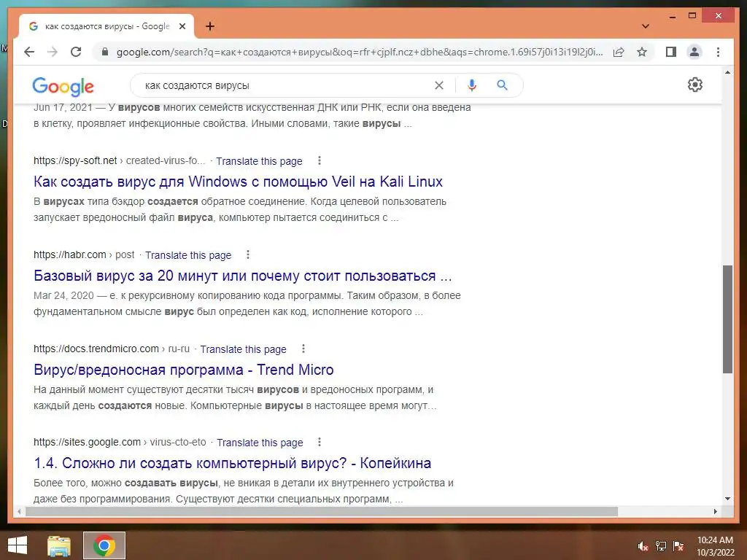Click the https://habr.com URL text
The height and width of the screenshot is (560, 747).
pyautogui.click(x=69, y=254)
